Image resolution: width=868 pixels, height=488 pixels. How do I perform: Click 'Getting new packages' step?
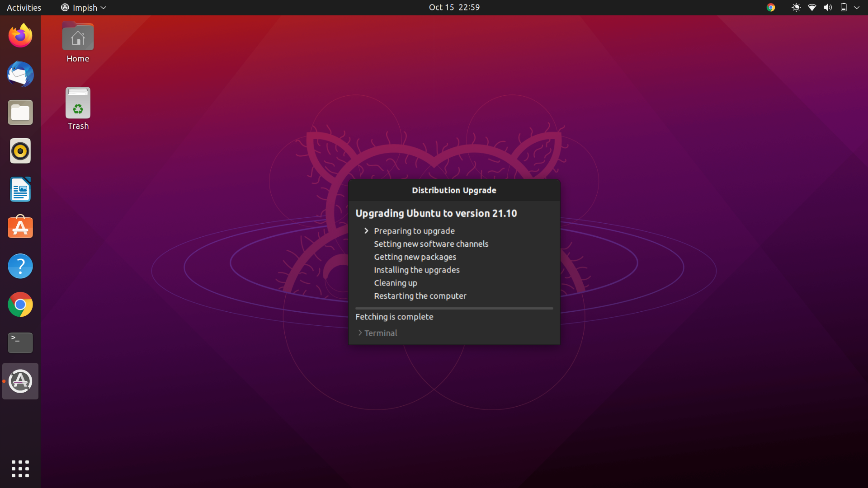[415, 257]
